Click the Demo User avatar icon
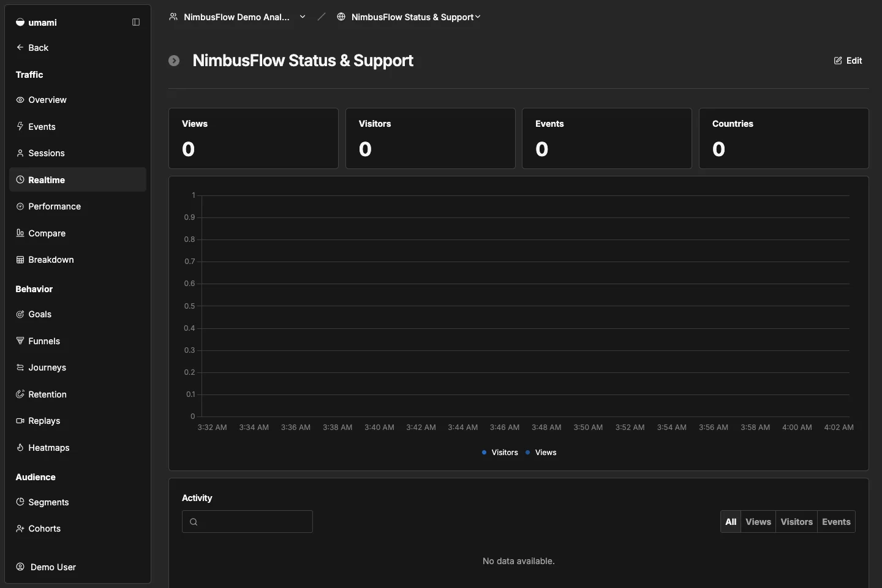Image resolution: width=882 pixels, height=588 pixels. (20, 567)
